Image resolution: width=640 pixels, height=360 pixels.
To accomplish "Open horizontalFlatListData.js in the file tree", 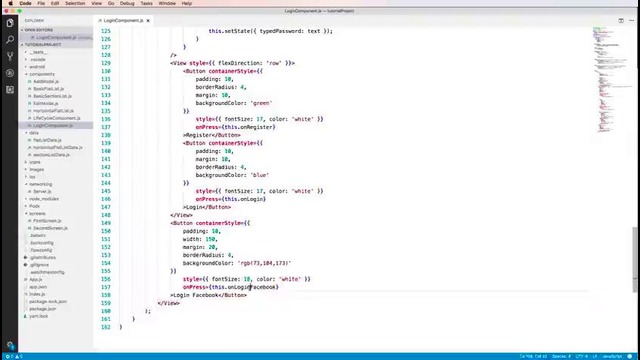I will point(57,148).
